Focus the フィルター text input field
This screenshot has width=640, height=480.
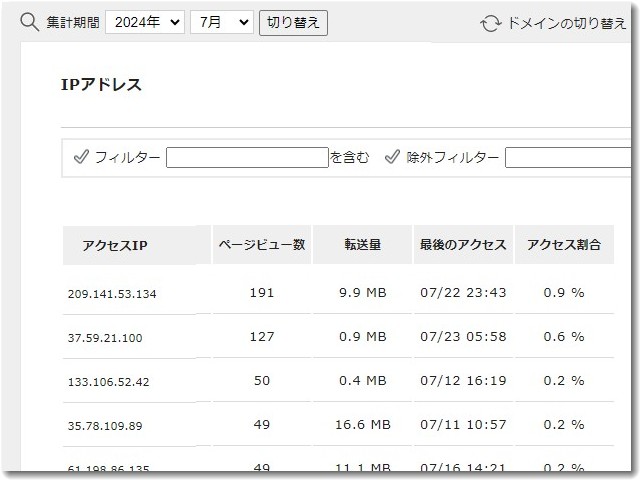[x=247, y=157]
